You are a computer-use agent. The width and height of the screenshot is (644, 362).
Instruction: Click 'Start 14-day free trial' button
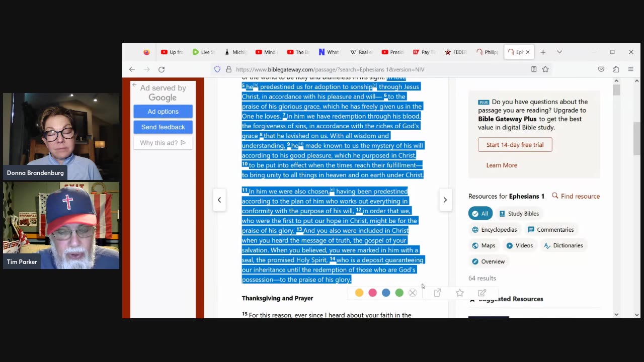point(515,145)
